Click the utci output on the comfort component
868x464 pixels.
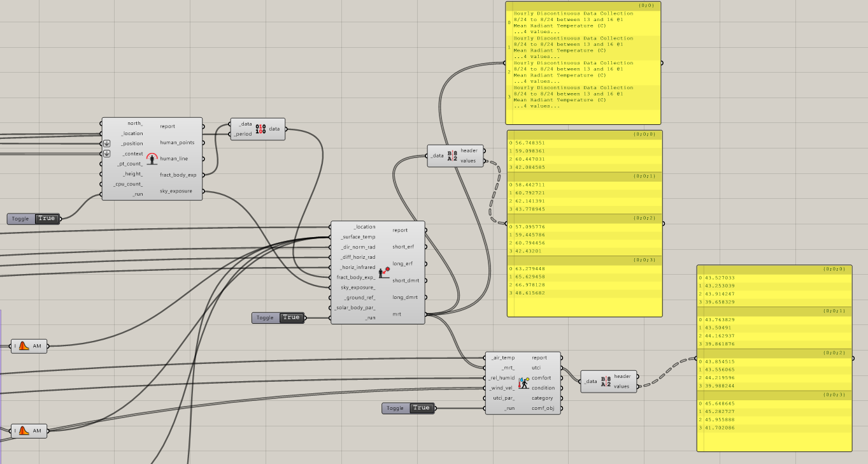point(537,368)
